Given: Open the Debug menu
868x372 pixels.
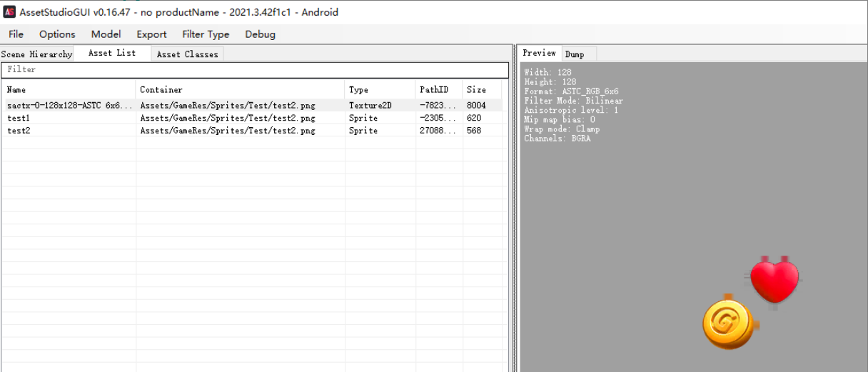Looking at the screenshot, I should pyautogui.click(x=260, y=34).
